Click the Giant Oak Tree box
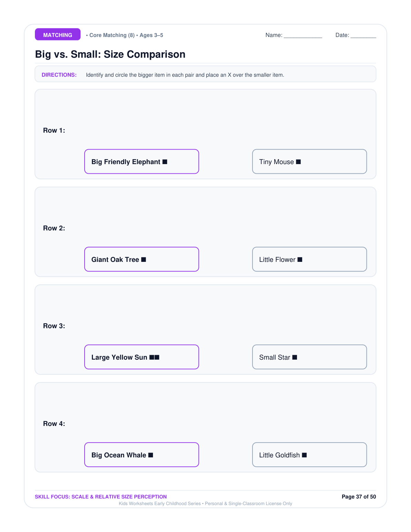Screen dimensions: 411x532 tap(142, 259)
